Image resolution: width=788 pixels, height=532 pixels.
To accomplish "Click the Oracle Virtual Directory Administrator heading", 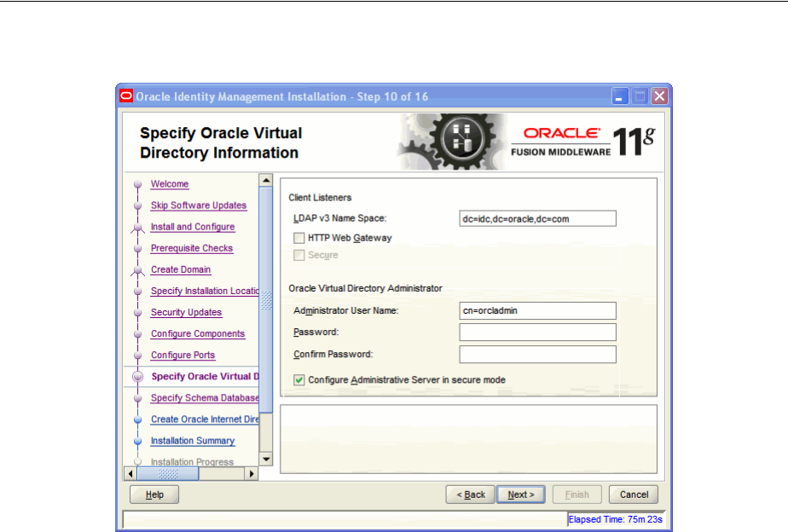I will click(365, 288).
